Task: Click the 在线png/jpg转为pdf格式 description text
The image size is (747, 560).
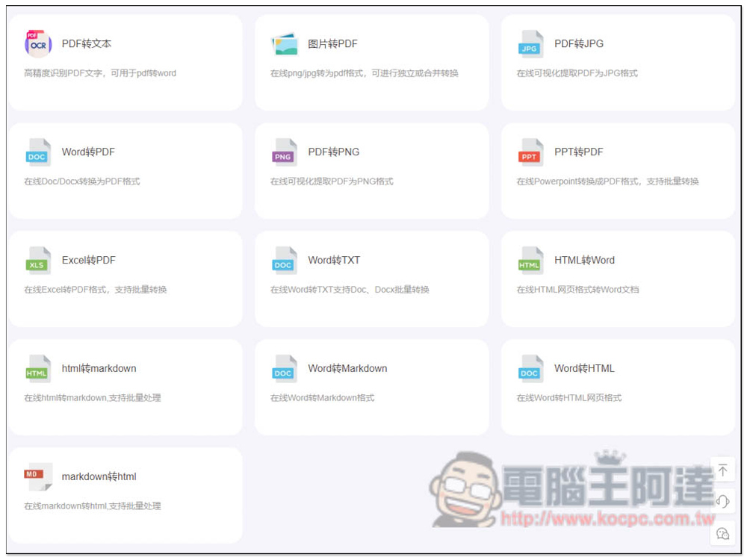Action: pos(364,73)
